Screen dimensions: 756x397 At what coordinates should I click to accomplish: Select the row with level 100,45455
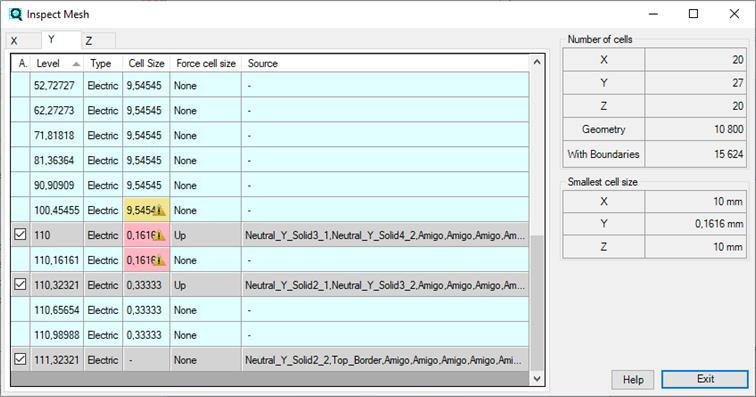click(x=270, y=210)
